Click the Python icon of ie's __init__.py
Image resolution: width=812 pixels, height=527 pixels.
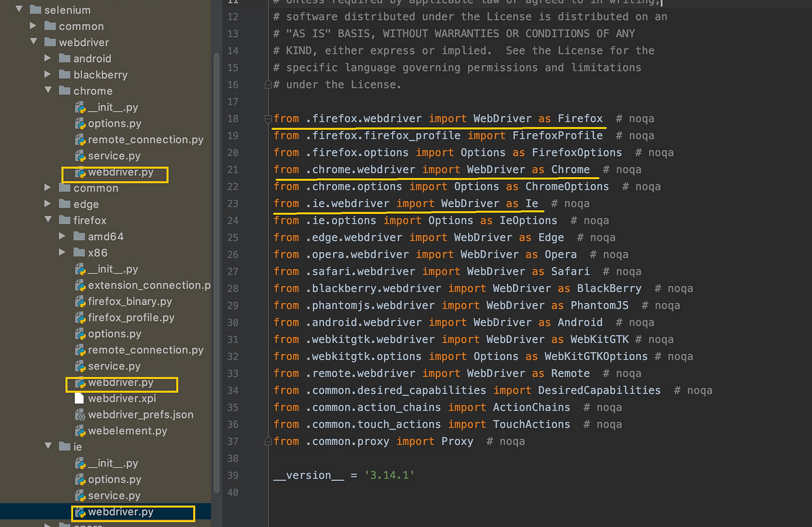pos(81,464)
